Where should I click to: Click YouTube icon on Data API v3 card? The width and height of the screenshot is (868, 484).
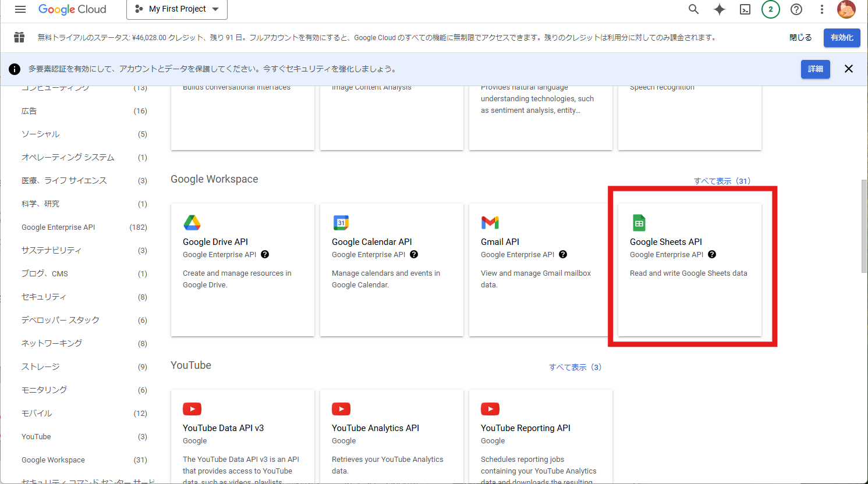click(192, 409)
